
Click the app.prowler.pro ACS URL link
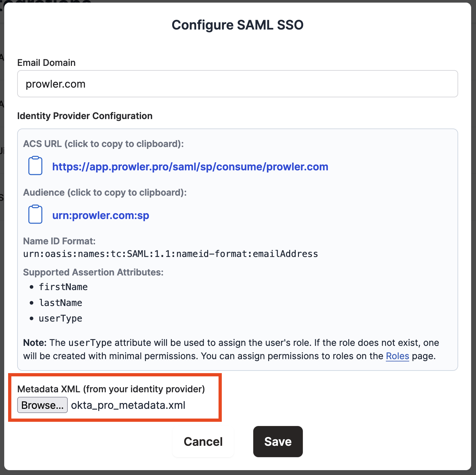(x=190, y=167)
